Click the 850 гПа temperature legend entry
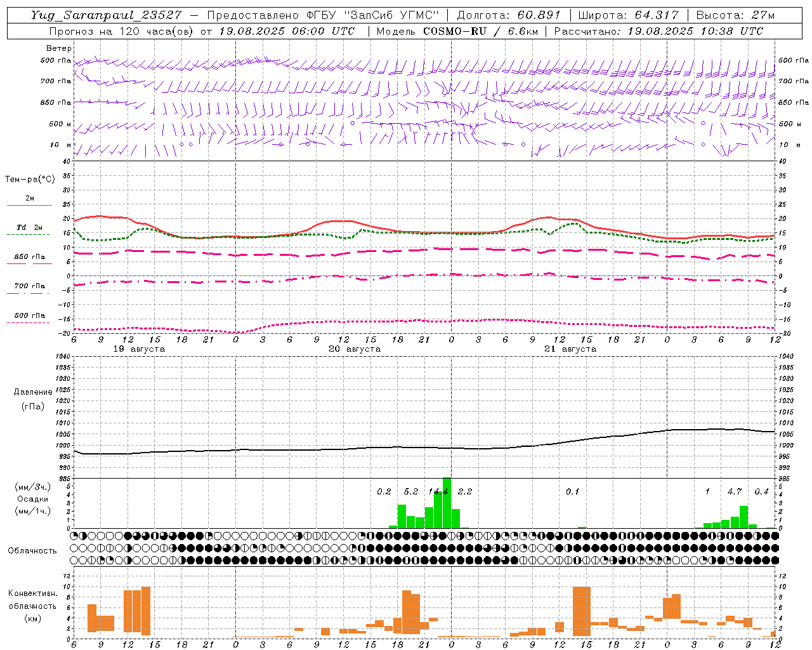This screenshot has width=812, height=650. pos(30,256)
